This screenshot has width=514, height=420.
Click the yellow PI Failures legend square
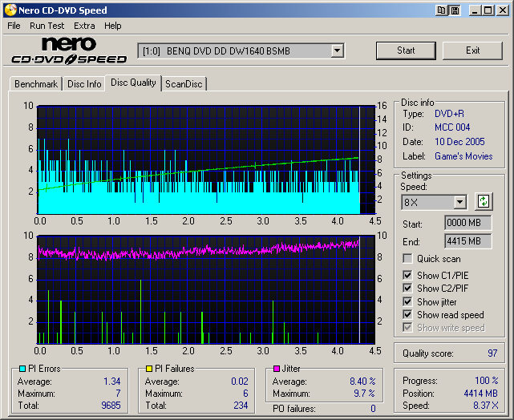point(148,369)
